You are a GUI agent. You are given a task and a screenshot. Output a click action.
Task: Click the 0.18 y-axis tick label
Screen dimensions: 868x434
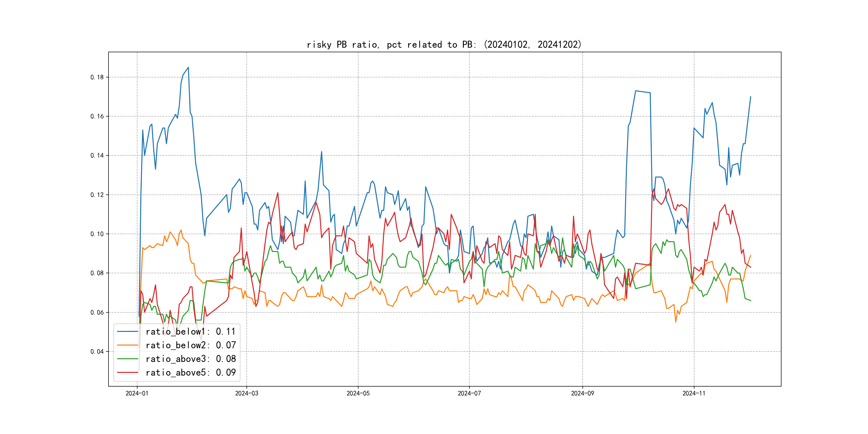(x=97, y=77)
